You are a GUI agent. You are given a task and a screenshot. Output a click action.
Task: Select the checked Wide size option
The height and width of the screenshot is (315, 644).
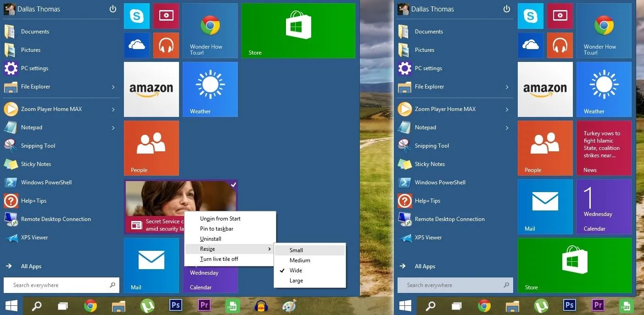309,271
